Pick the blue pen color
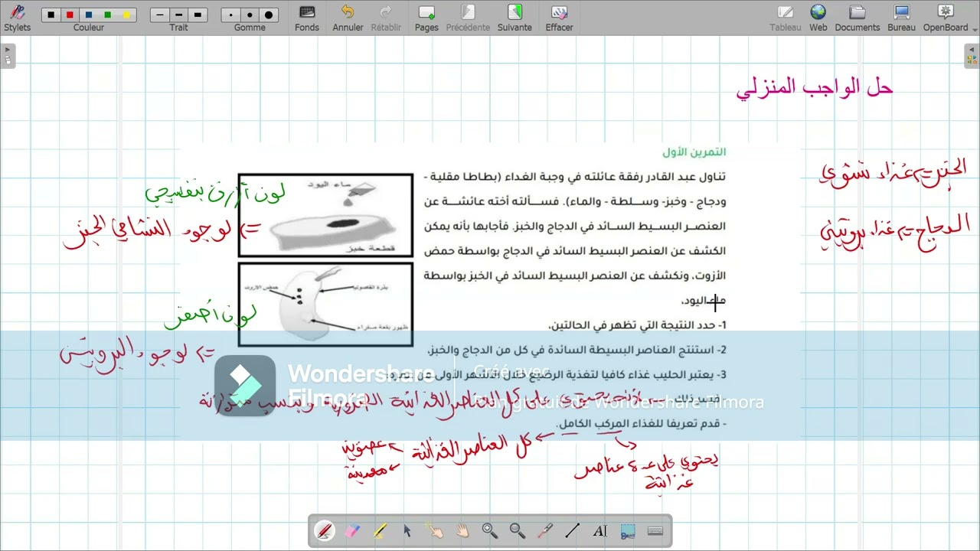Image resolution: width=980 pixels, height=551 pixels. (89, 15)
